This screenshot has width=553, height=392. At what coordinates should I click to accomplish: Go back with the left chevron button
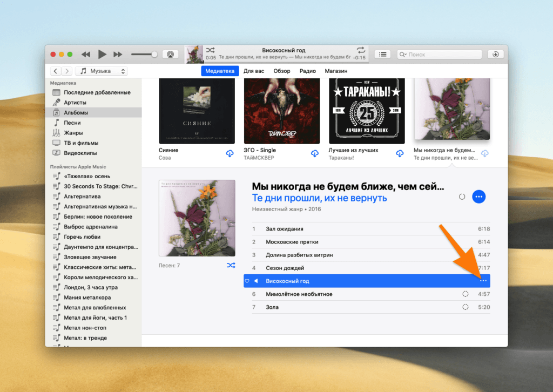coord(56,71)
